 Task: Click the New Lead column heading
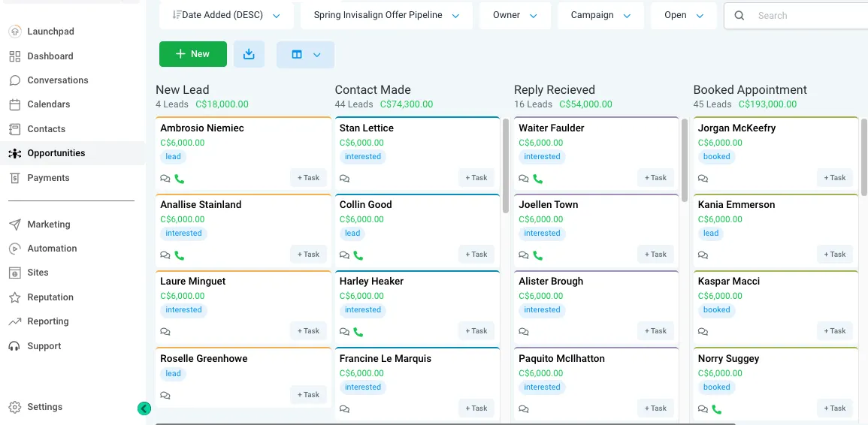[182, 89]
